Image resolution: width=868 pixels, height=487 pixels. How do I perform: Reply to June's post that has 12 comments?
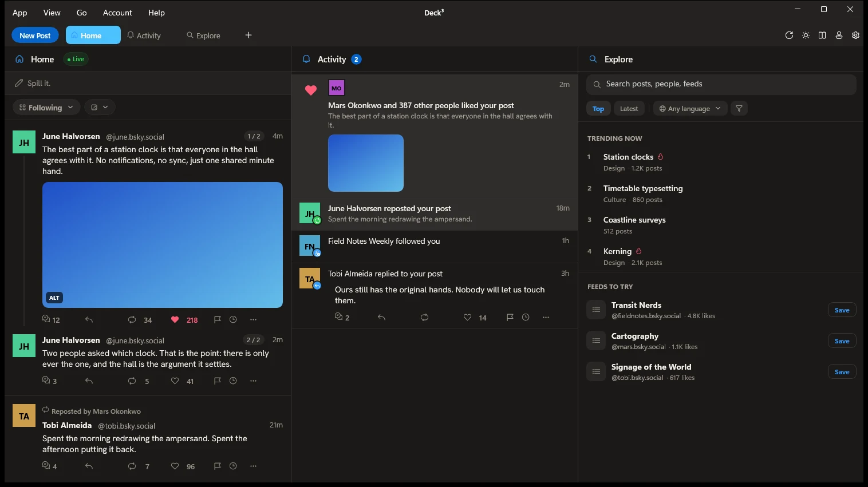tap(89, 320)
